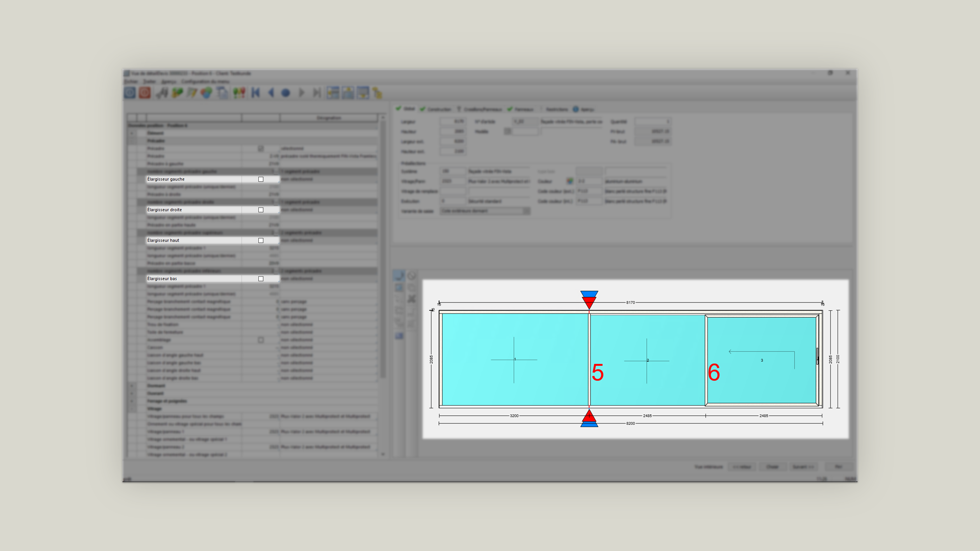Click the Largeur input field
Screen dimensions: 980x551
[453, 121]
